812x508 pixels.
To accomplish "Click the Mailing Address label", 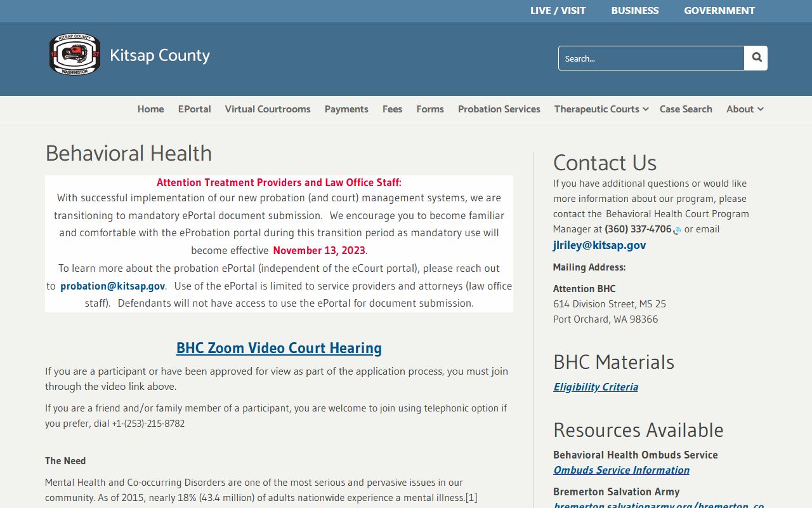I will [x=589, y=267].
